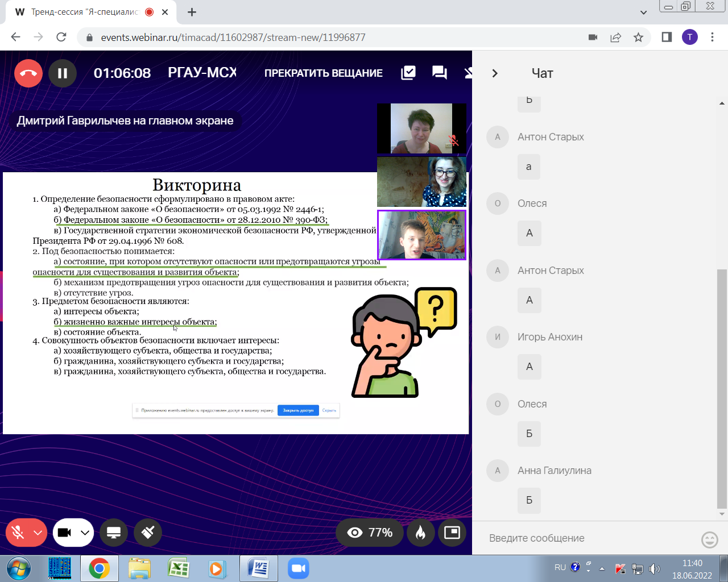
Task: Switch layout with picture-in-picture button
Action: [452, 533]
